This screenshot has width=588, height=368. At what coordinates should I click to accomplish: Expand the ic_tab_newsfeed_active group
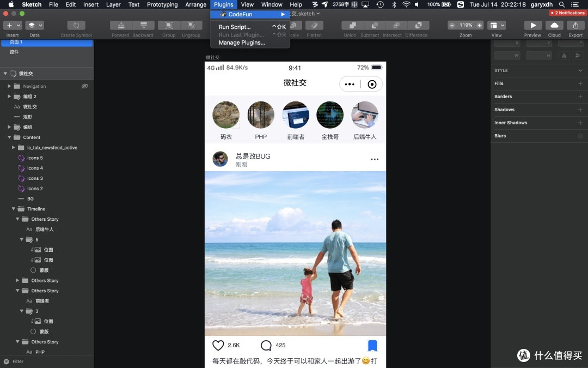14,148
